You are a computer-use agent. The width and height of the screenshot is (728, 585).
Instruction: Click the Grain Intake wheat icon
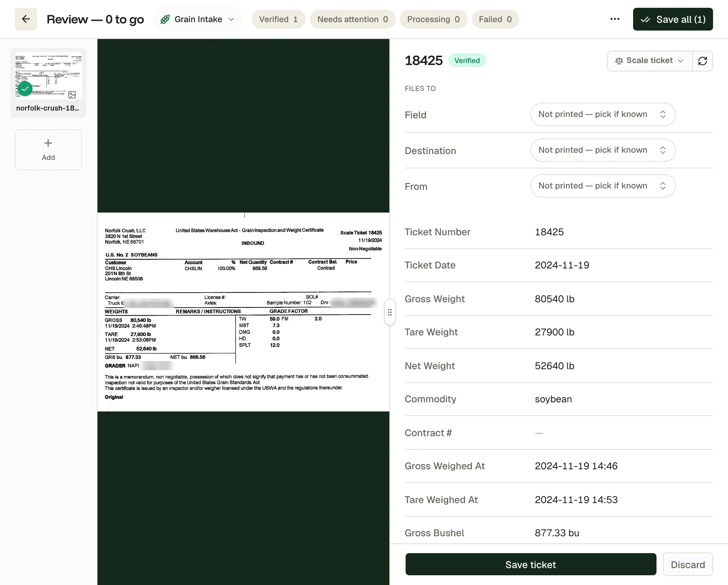[165, 19]
